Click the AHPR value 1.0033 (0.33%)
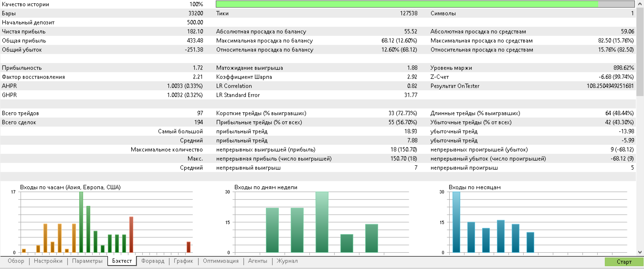Screen dimensions: 644x269 [185, 86]
